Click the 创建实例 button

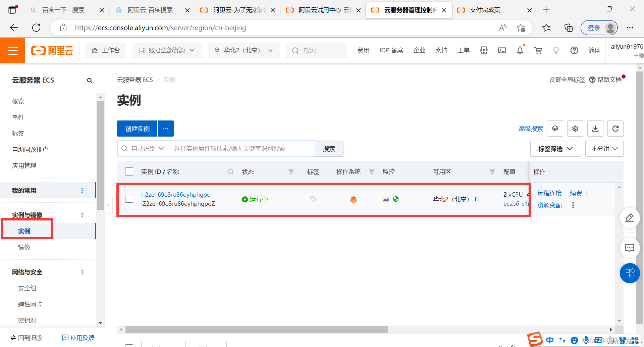[137, 129]
